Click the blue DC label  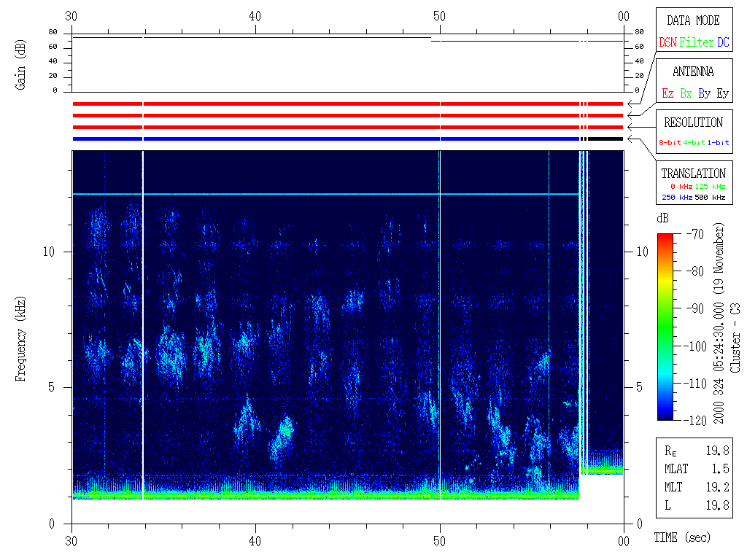coord(723,42)
